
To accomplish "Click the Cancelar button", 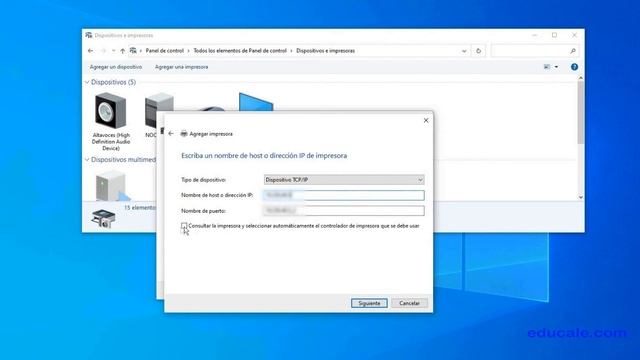I will (409, 303).
